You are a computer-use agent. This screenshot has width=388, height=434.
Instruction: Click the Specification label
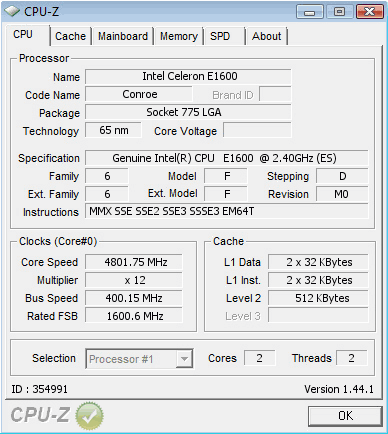(x=49, y=158)
